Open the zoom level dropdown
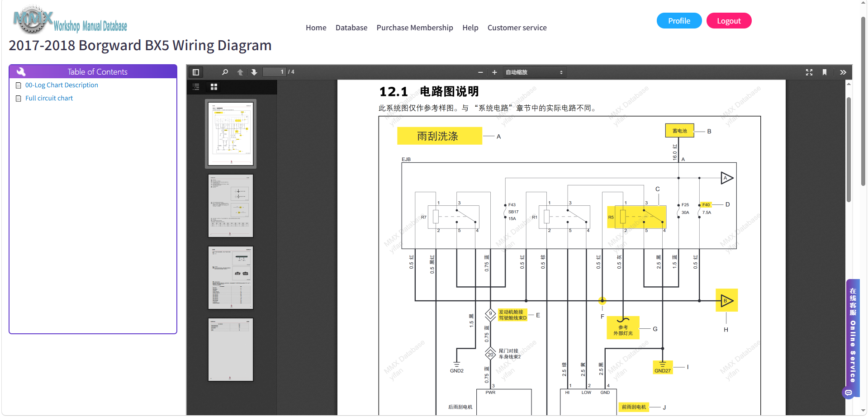This screenshot has width=868, height=417. tap(535, 72)
